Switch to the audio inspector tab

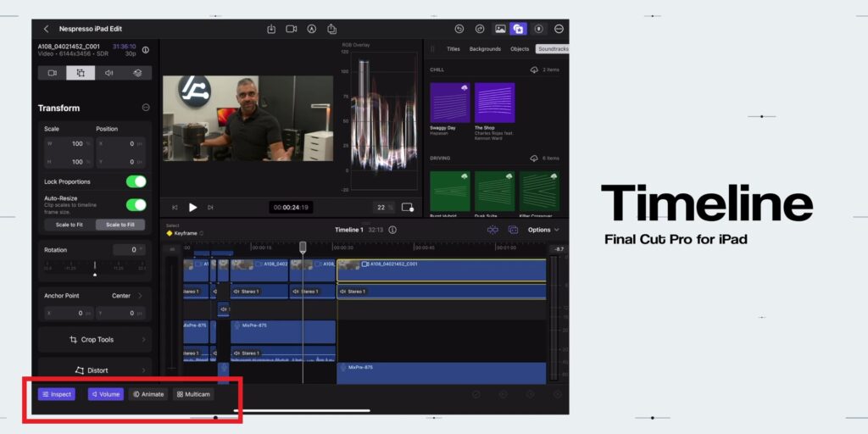pos(109,73)
